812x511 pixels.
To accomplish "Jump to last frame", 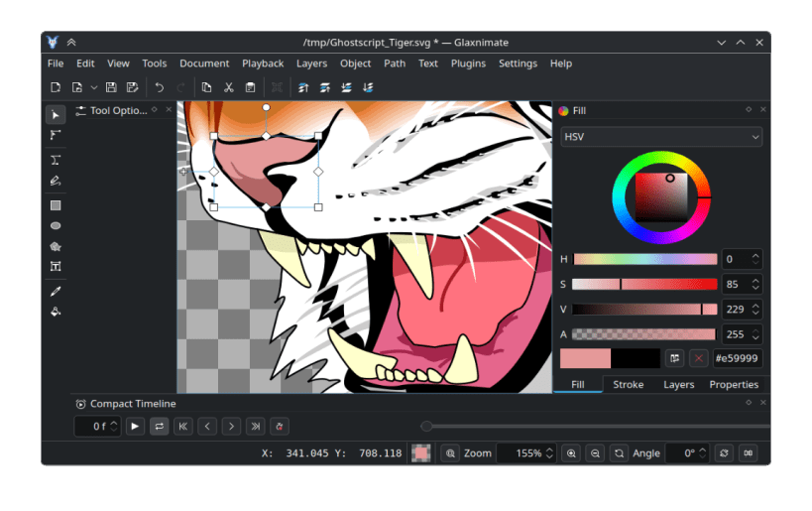I will tap(256, 427).
